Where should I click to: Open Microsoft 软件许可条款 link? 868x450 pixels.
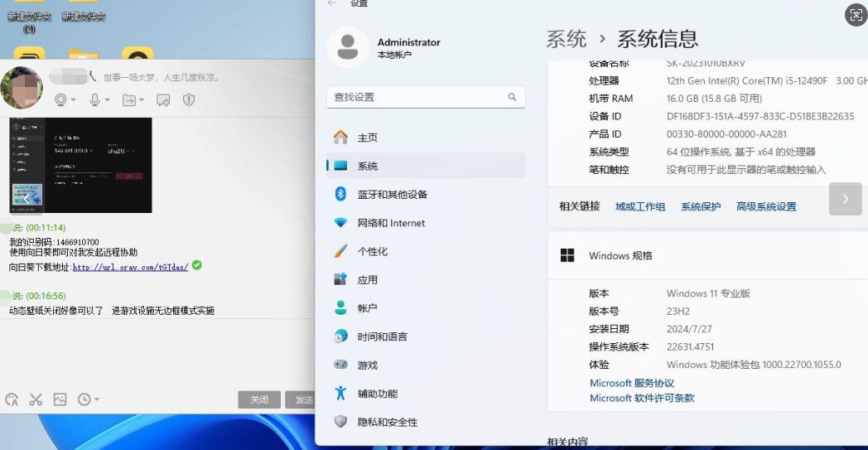tap(642, 398)
